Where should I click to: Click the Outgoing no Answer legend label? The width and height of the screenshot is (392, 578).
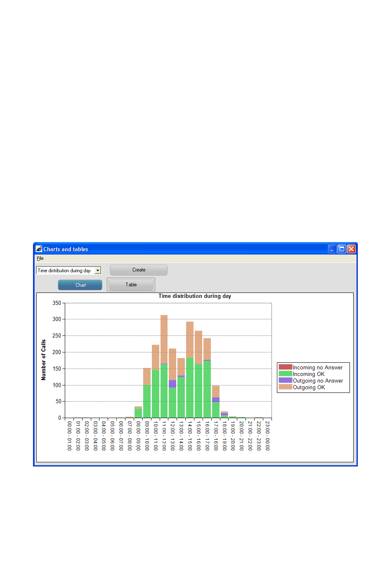(318, 381)
